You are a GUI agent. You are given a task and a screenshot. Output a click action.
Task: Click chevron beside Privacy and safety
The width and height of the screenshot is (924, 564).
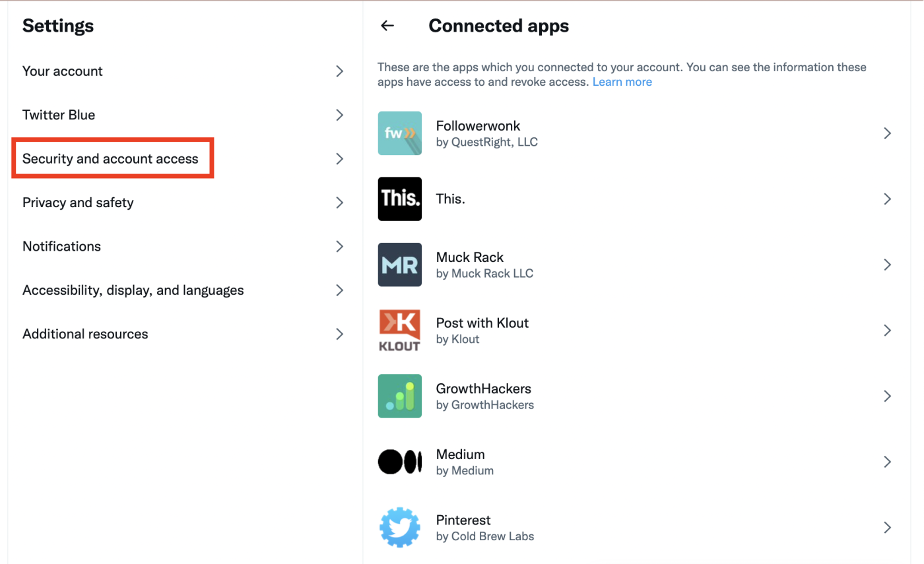340,203
